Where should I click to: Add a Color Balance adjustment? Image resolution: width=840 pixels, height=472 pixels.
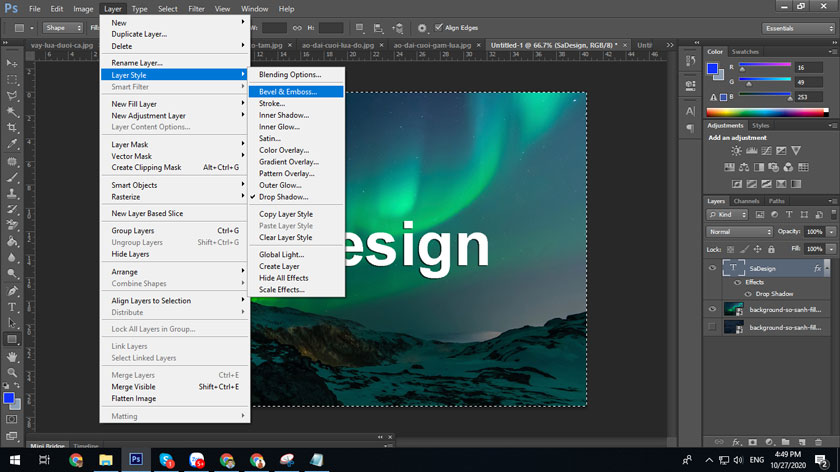pyautogui.click(x=744, y=167)
